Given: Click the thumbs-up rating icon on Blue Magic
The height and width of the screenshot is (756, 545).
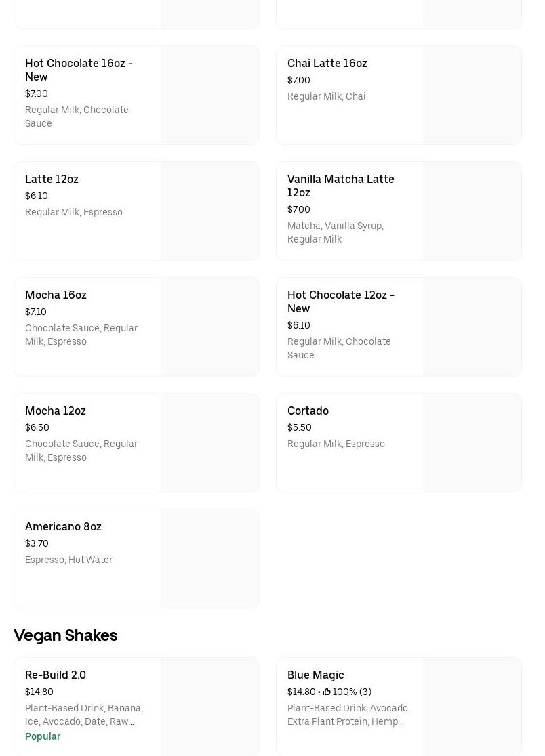Looking at the screenshot, I should 327,692.
